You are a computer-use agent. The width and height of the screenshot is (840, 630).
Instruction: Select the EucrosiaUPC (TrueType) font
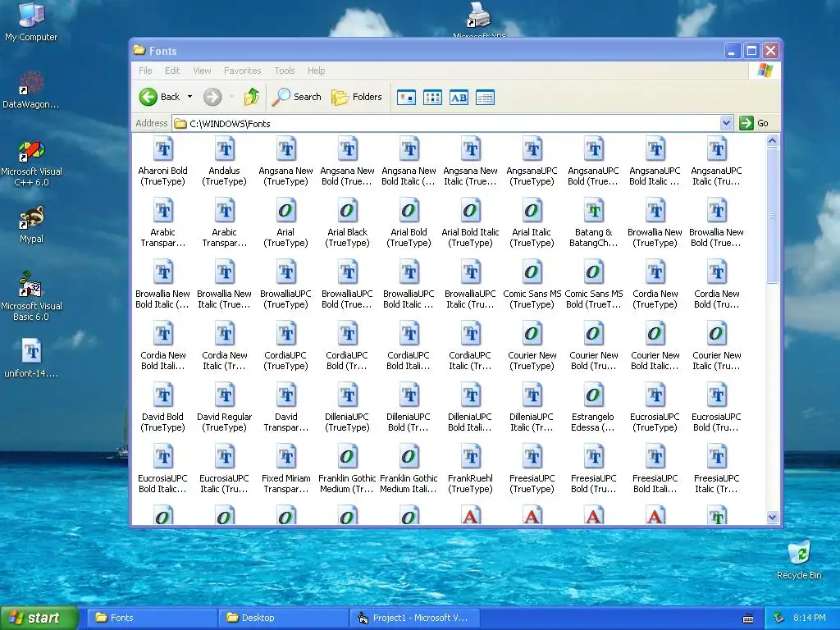tap(655, 409)
